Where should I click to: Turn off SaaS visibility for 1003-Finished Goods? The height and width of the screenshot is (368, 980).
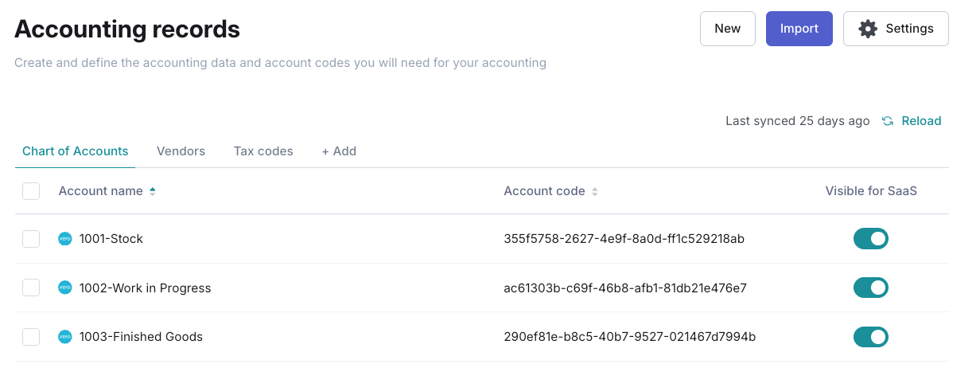(x=871, y=337)
